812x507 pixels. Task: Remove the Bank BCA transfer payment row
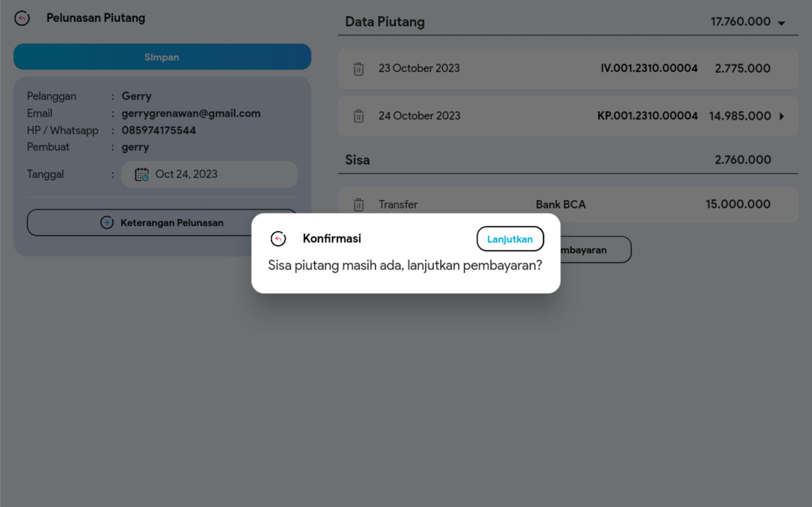(x=358, y=204)
